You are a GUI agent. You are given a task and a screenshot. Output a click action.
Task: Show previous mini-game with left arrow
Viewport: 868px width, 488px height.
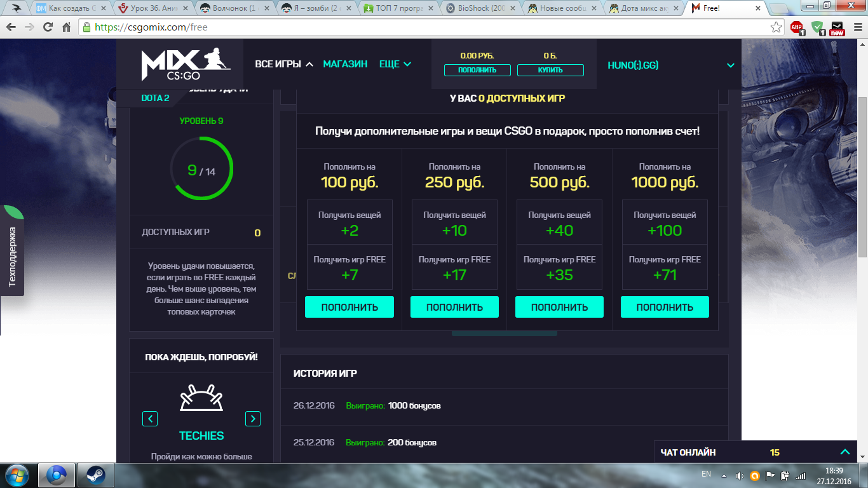[x=150, y=419]
